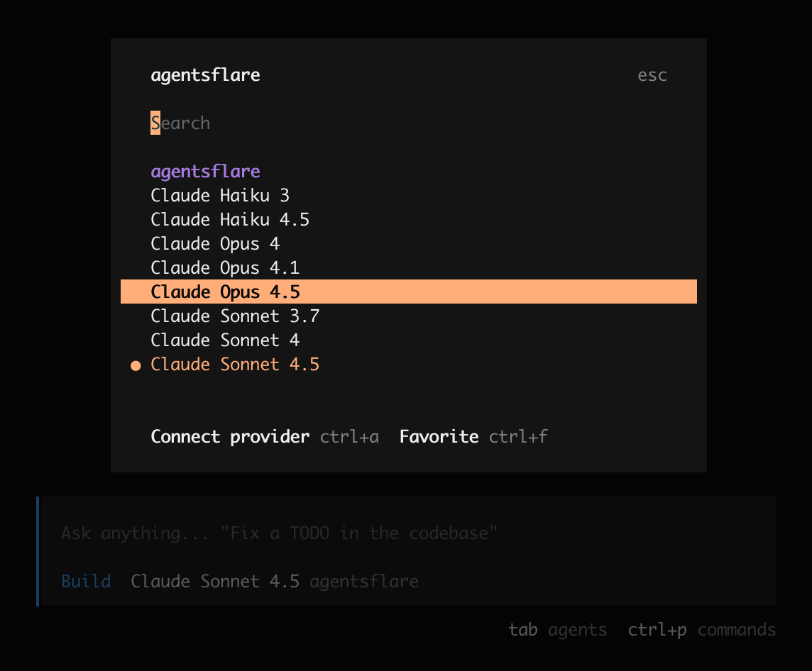Click the agentsflare group label in the list

click(205, 171)
